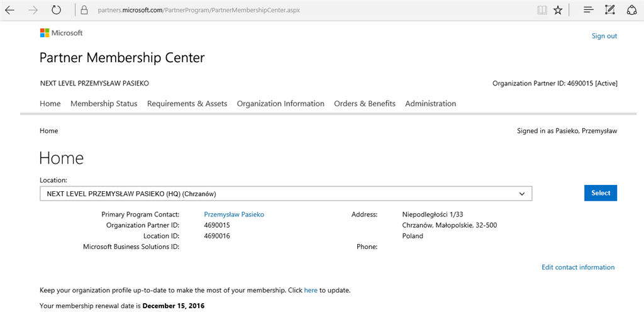Click the 'here' update link
The height and width of the screenshot is (312, 644).
[x=311, y=291]
